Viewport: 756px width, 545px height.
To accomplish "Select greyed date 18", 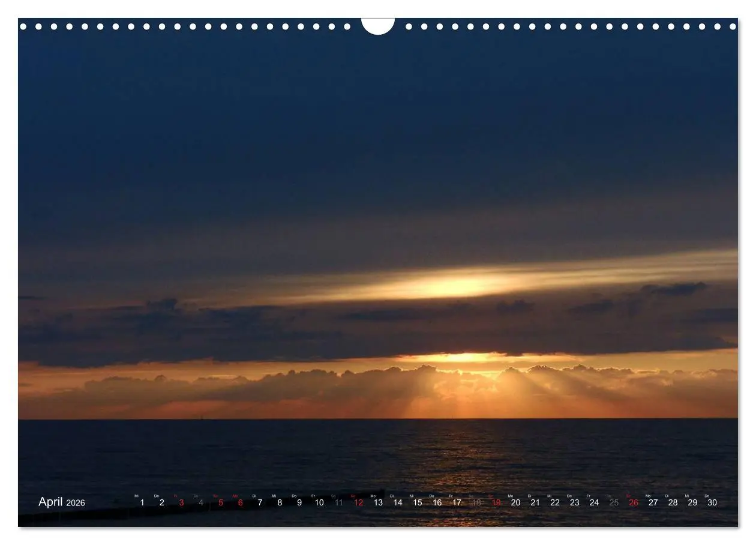I will (x=476, y=502).
